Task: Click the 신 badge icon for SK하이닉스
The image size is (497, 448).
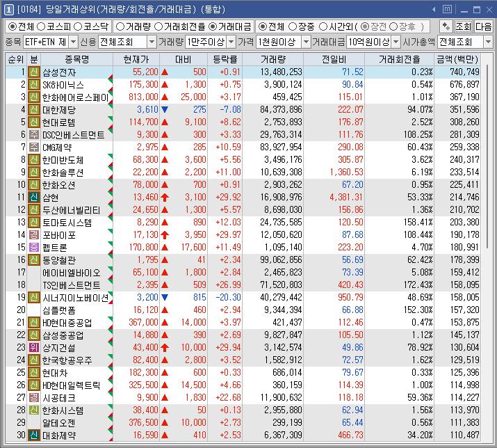Action: (x=33, y=85)
